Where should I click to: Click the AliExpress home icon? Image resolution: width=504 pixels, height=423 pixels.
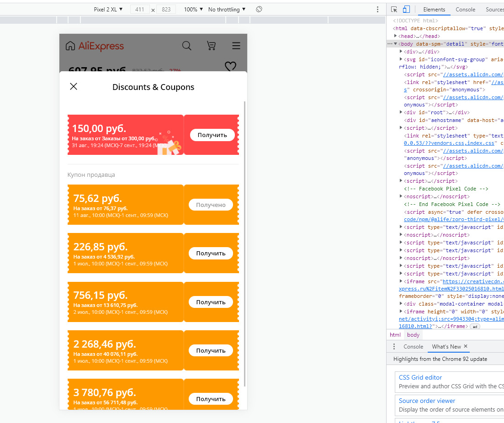(70, 46)
